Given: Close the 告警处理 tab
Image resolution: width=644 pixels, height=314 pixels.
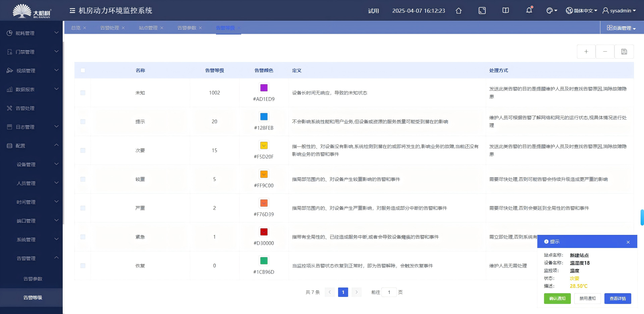Looking at the screenshot, I should pos(123,28).
